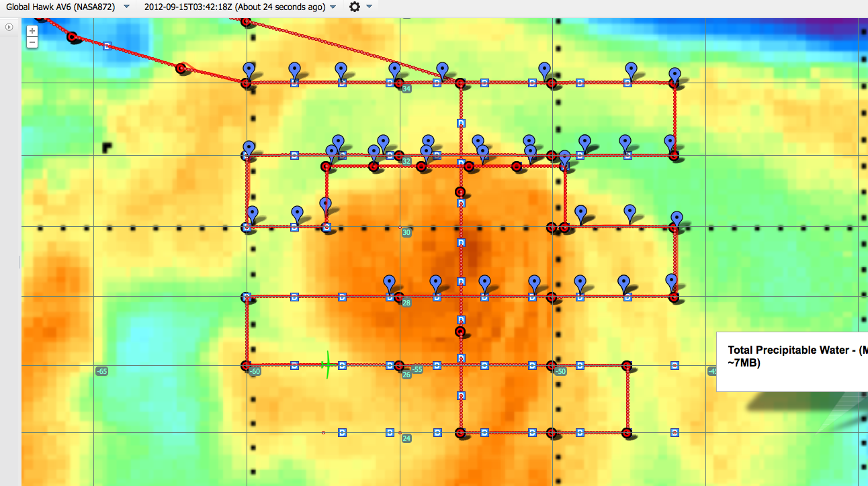The image size is (868, 486).
Task: Select the rightmost blue pin on the top track
Action: click(x=675, y=75)
